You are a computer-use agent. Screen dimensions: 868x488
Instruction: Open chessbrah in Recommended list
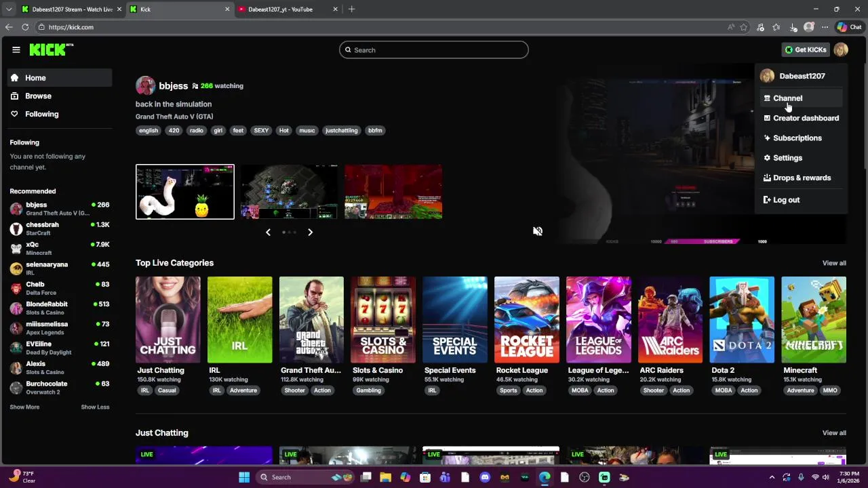pyautogui.click(x=60, y=228)
